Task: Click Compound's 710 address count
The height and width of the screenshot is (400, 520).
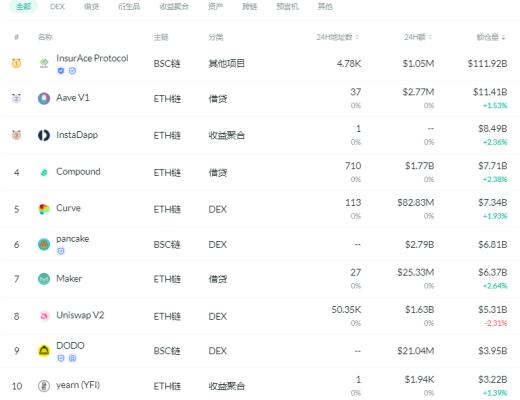Action: tap(353, 166)
